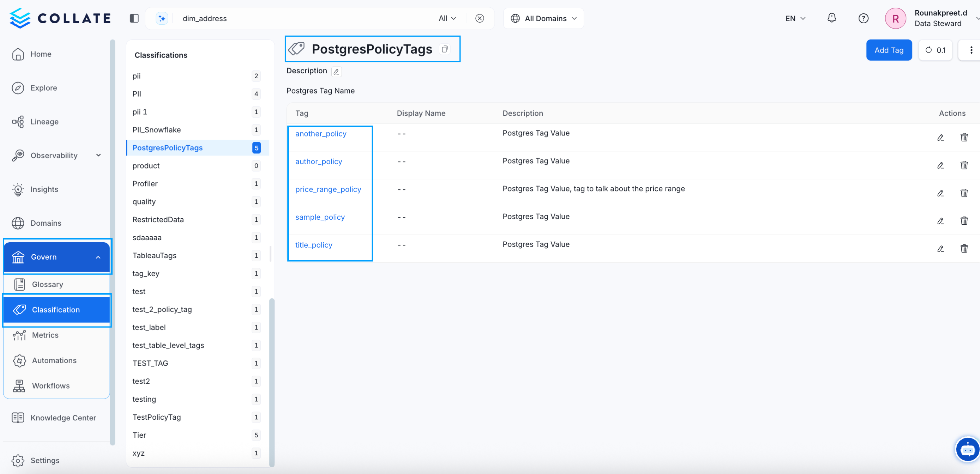Edit the author_policy row with the pencil icon
This screenshot has width=980, height=474.
941,165
